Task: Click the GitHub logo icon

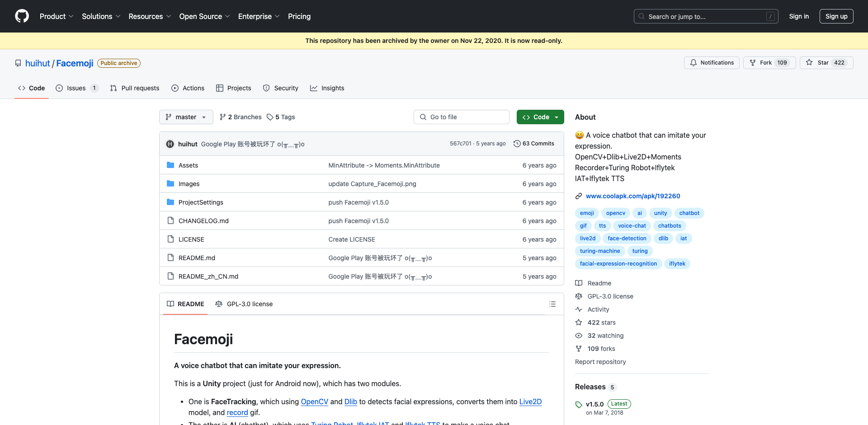Action: click(22, 16)
